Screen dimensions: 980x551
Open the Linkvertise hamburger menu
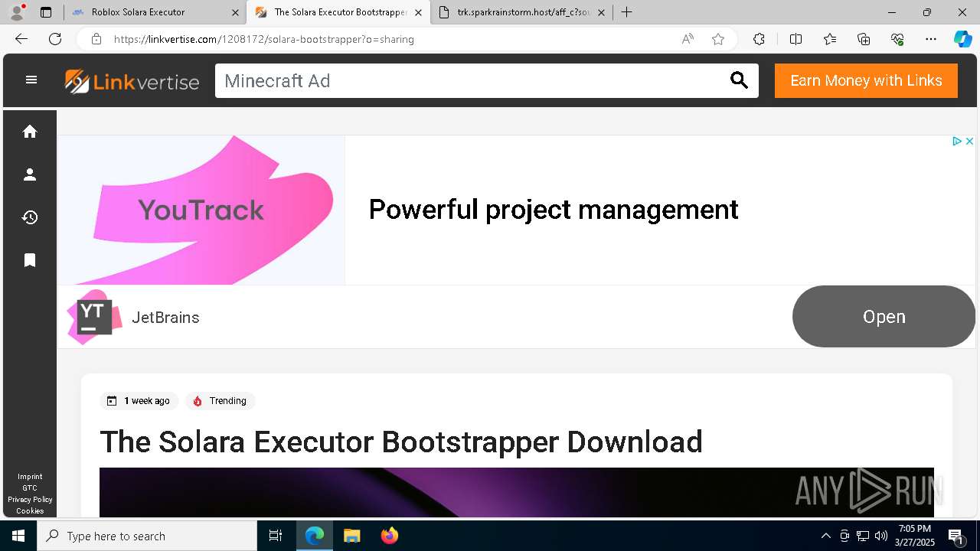click(x=31, y=80)
